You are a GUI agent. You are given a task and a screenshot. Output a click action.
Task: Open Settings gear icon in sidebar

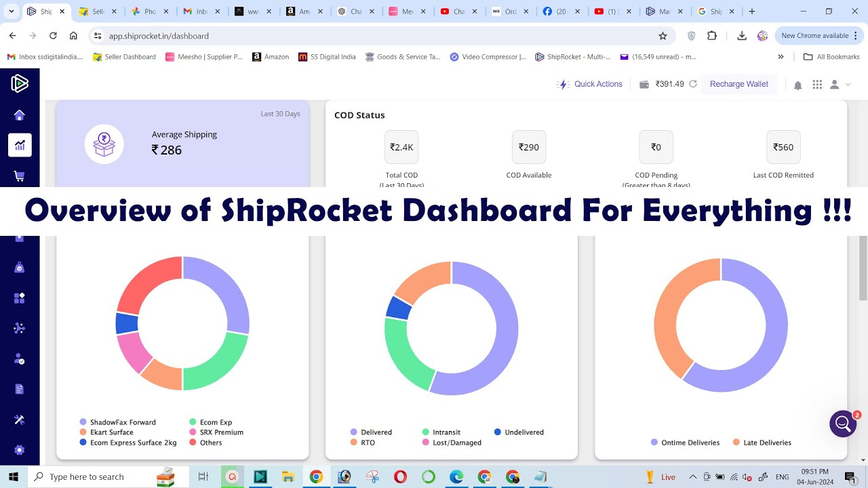point(20,450)
